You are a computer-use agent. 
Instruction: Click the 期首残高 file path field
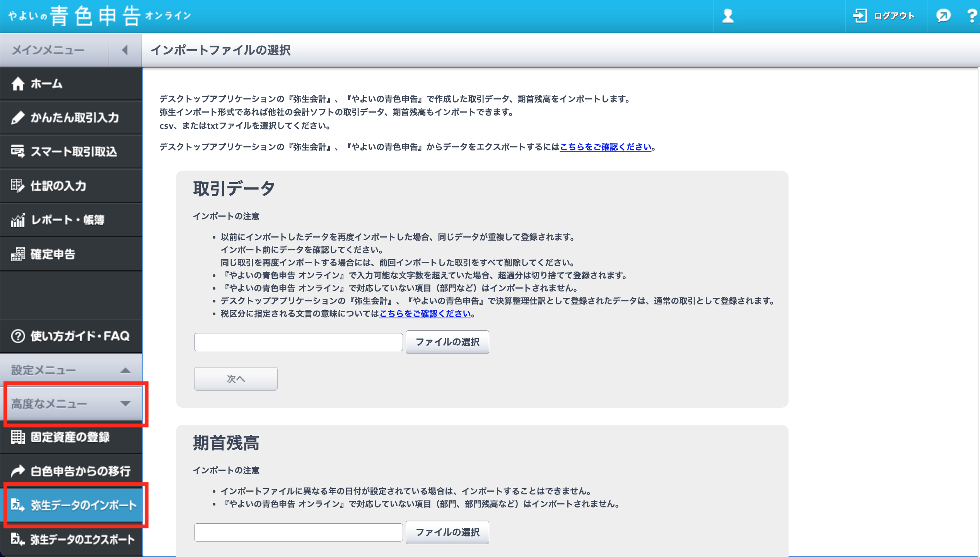click(x=298, y=532)
